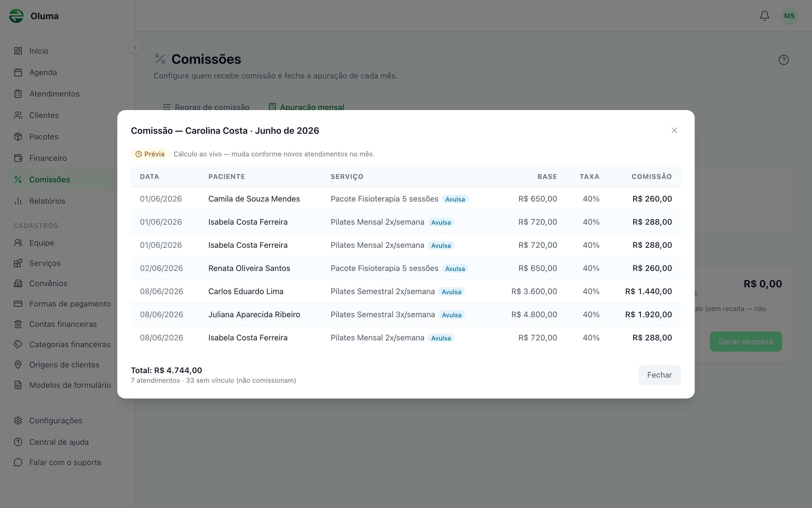Viewport: 812px width, 508px height.
Task: Click the R$ 4.800,00 base value
Action: tap(534, 315)
